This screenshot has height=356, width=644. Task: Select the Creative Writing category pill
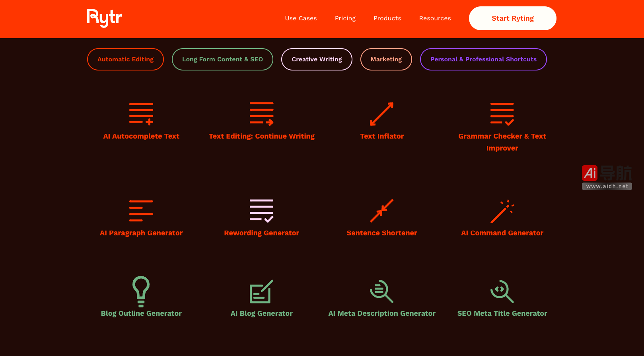(317, 59)
